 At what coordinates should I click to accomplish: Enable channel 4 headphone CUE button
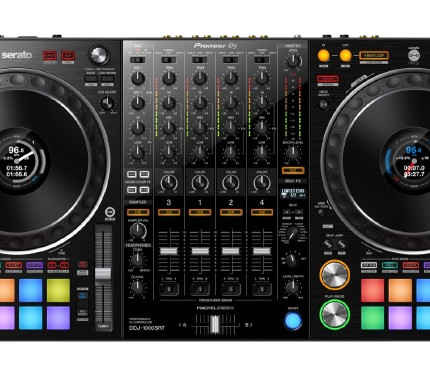[x=262, y=212]
